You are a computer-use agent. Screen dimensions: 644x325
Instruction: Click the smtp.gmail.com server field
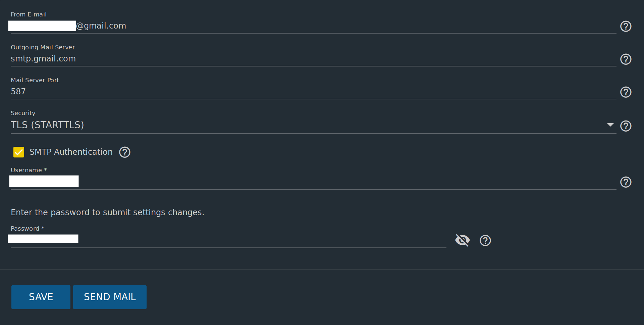[x=302, y=59]
